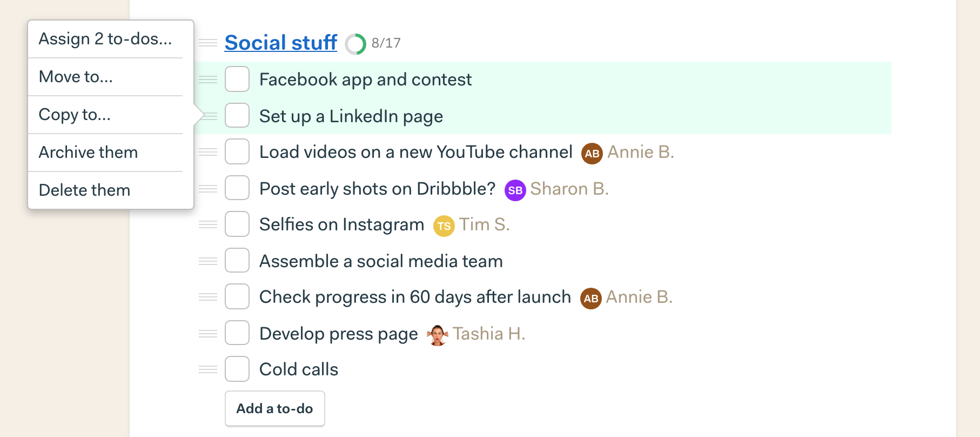Click drag handle beside Social stuff heading
Viewport: 980px width, 437px height.
tap(208, 43)
